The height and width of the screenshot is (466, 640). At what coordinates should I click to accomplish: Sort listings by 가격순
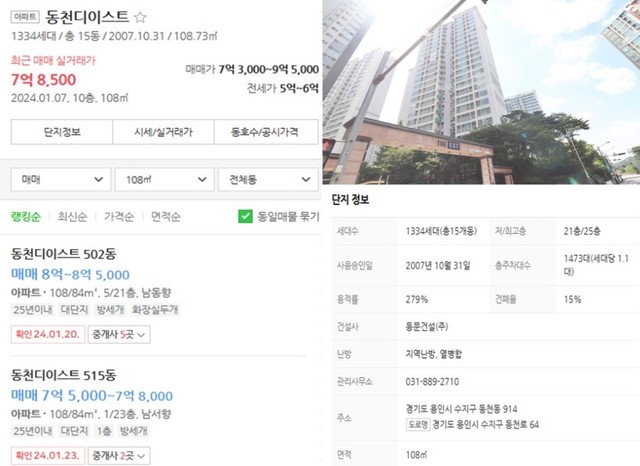[119, 217]
